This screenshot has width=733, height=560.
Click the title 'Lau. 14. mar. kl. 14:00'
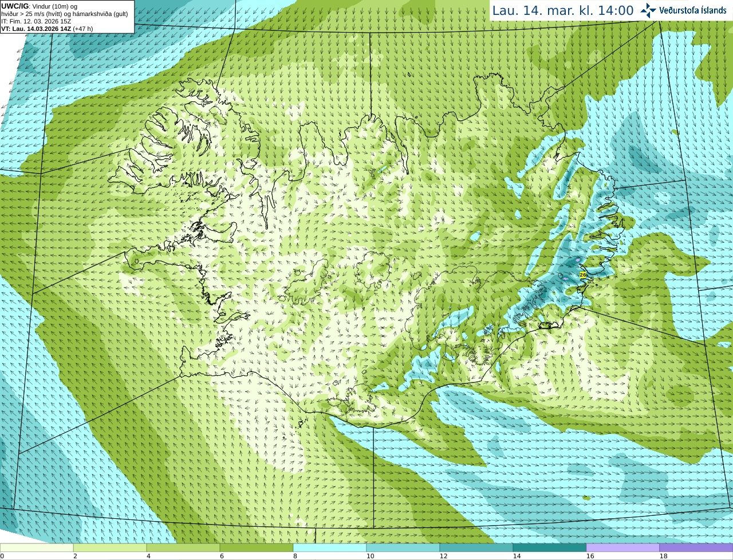click(563, 10)
